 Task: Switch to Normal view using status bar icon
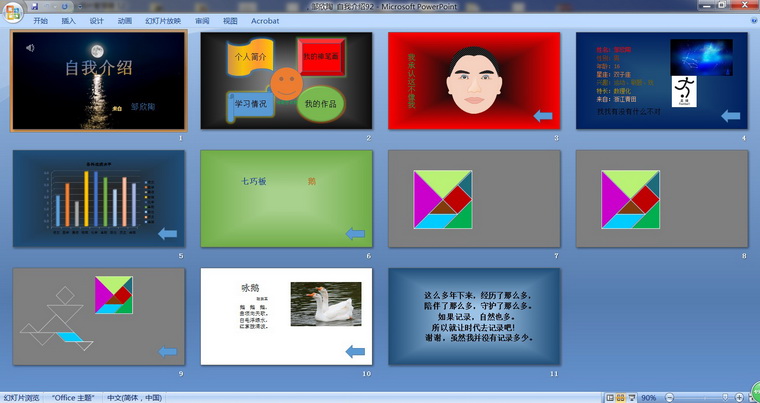[607, 397]
